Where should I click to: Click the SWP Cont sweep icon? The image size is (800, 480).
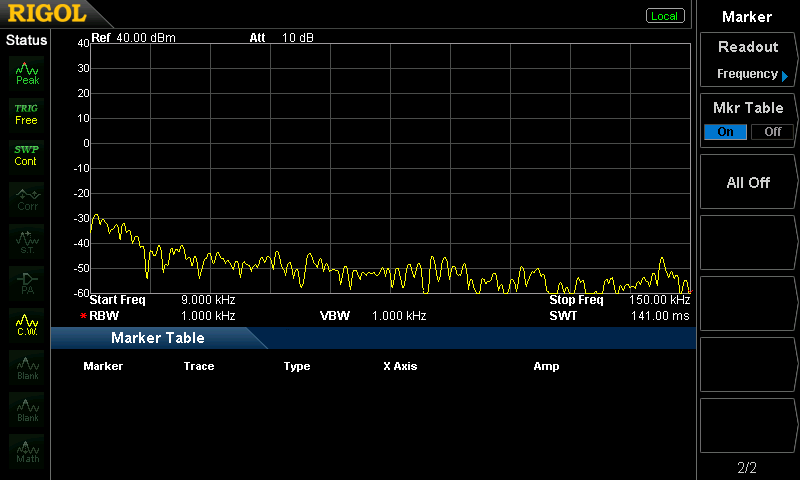coord(26,155)
